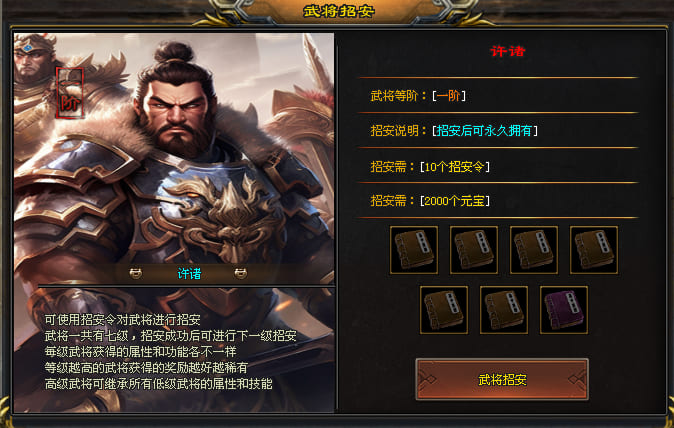Click the 武将招安 recruit button
674x428 pixels.
502,379
